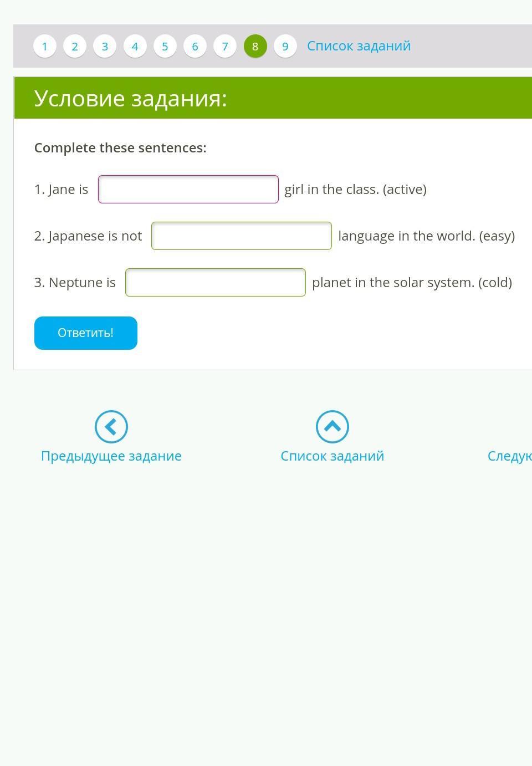Open task number 2

pos(75,46)
